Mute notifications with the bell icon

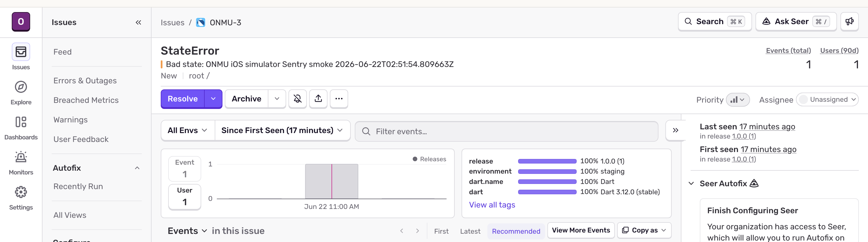tap(298, 99)
